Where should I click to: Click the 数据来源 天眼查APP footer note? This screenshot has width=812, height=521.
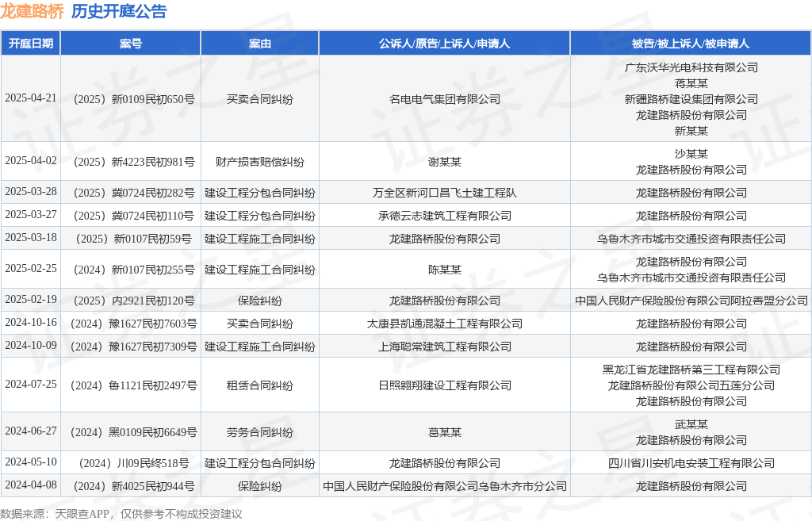click(x=121, y=514)
